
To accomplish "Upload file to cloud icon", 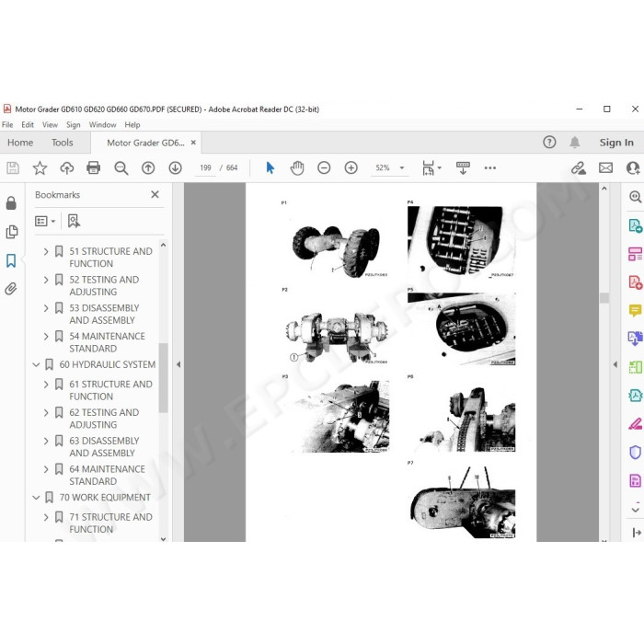I will pos(66,167).
